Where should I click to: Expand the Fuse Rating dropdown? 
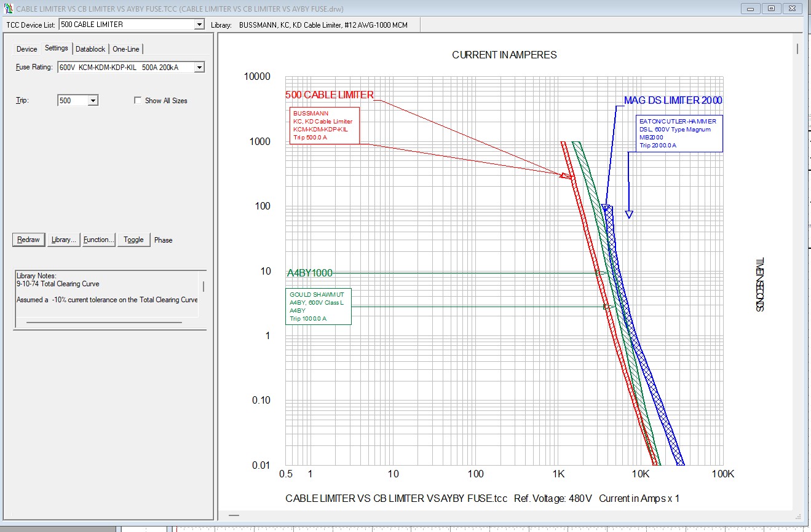(x=199, y=68)
